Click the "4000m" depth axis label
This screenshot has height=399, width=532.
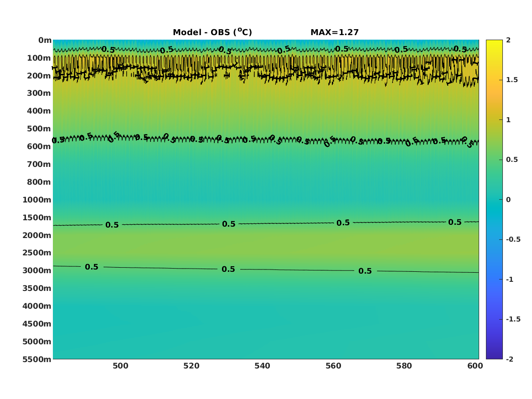[37, 306]
